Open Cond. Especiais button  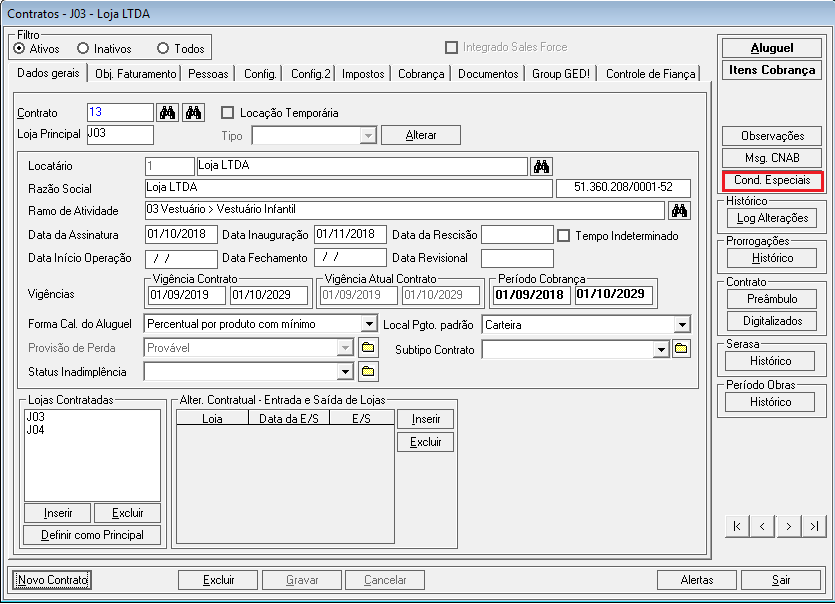[x=772, y=180]
